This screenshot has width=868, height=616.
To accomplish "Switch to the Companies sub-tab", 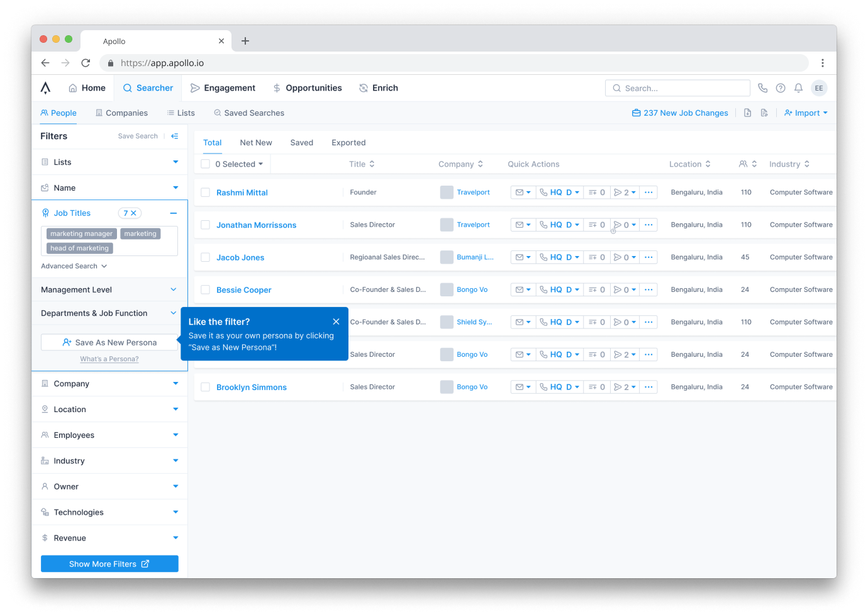I will [x=121, y=113].
